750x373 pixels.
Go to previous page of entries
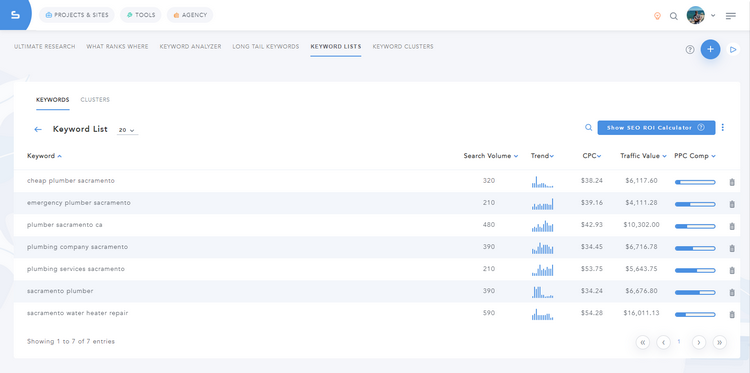point(663,342)
